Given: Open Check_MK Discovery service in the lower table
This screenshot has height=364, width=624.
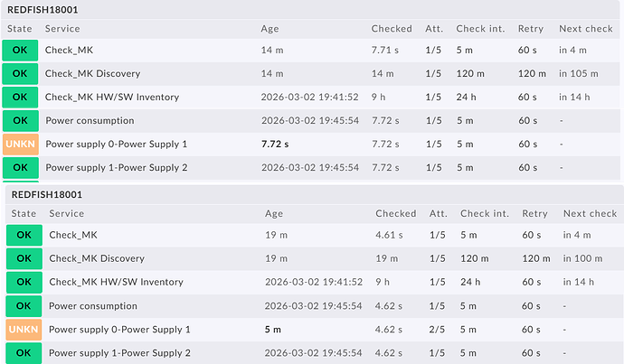Looking at the screenshot, I should [x=96, y=258].
